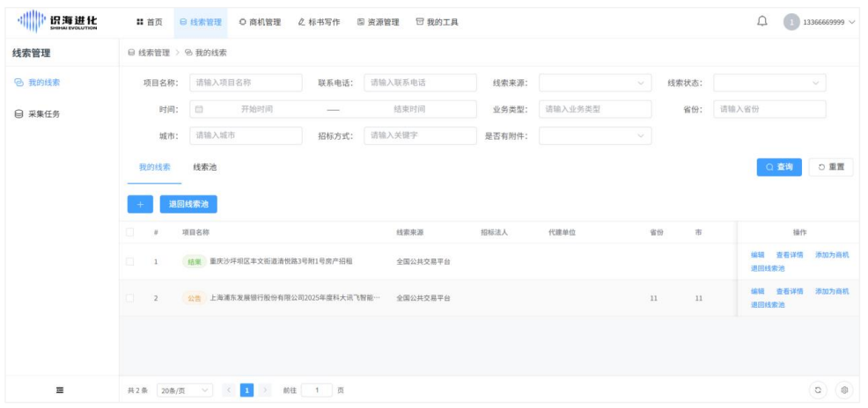
Task: Click the notification bell icon
Action: [x=761, y=21]
